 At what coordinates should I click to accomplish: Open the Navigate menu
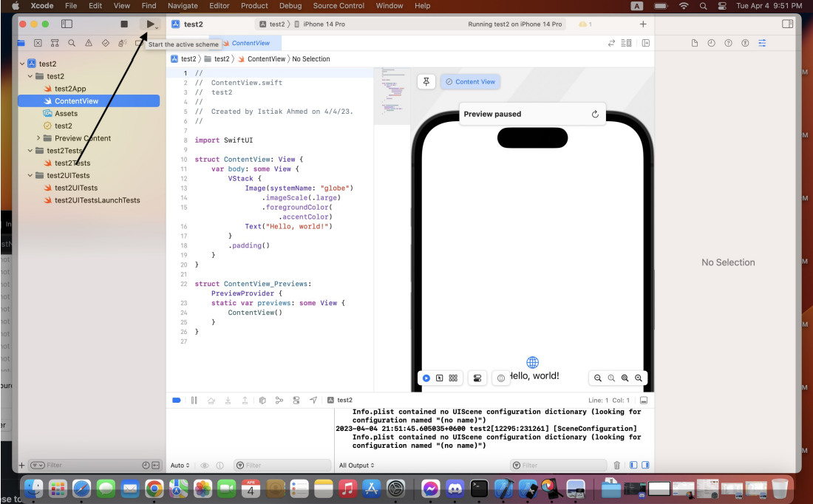[x=183, y=6]
